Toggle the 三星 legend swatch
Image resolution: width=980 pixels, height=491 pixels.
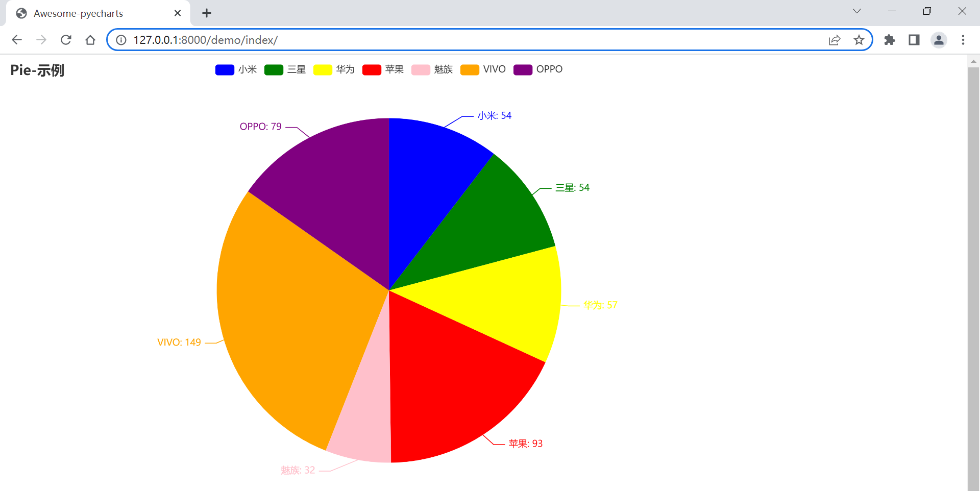(274, 69)
